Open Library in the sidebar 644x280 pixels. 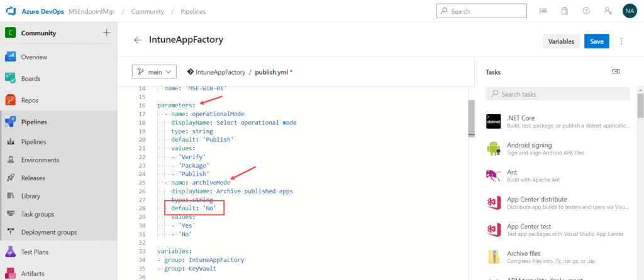31,196
